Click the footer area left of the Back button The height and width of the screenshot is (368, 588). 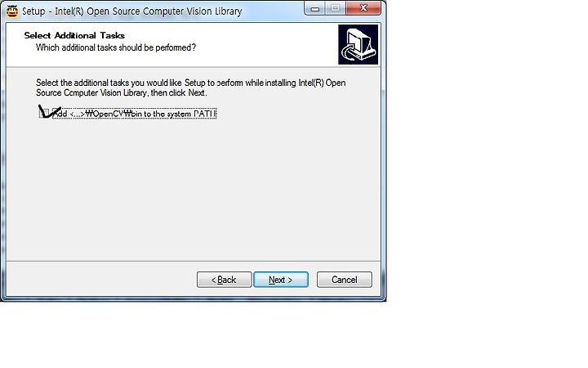click(x=101, y=280)
